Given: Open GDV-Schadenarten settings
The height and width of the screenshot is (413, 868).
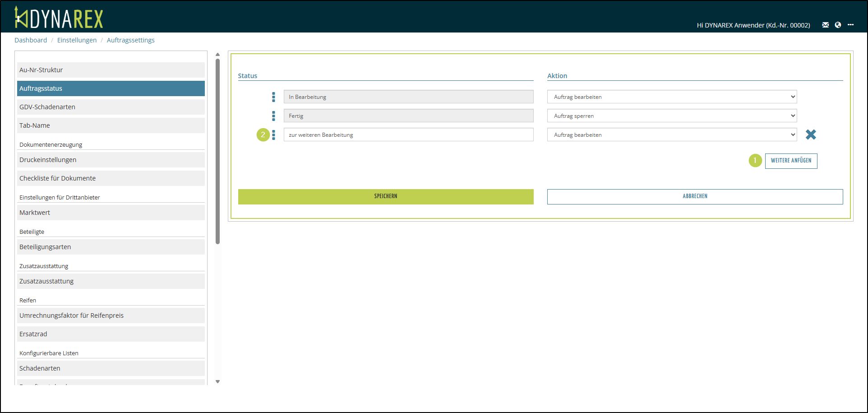Looking at the screenshot, I should [x=111, y=107].
